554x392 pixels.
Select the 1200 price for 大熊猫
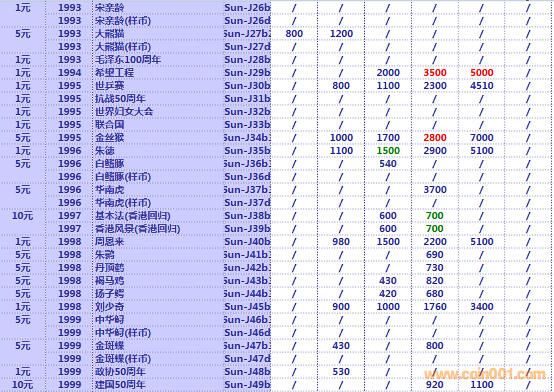point(341,34)
